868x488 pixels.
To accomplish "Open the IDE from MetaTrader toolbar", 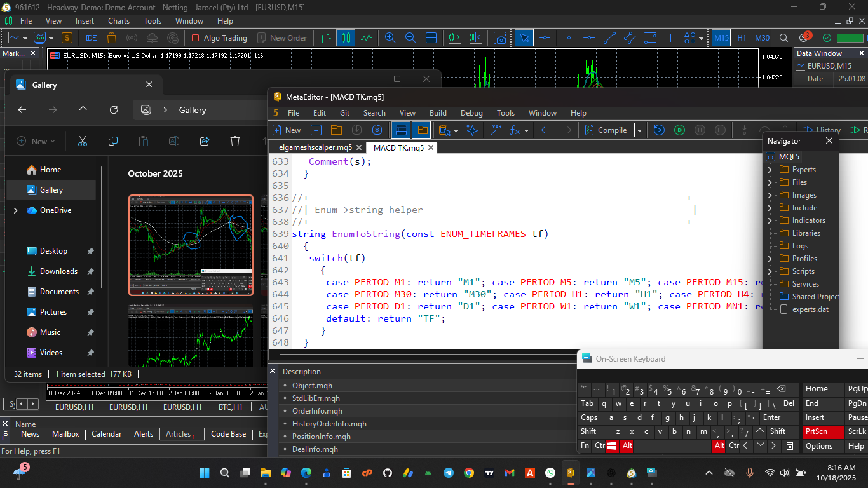I will pyautogui.click(x=91, y=38).
